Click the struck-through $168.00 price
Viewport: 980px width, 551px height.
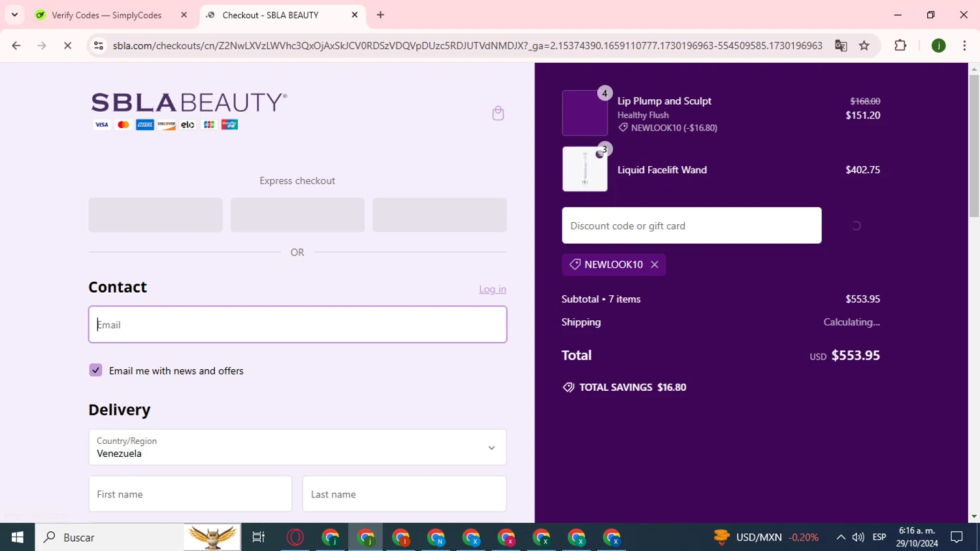pos(865,101)
